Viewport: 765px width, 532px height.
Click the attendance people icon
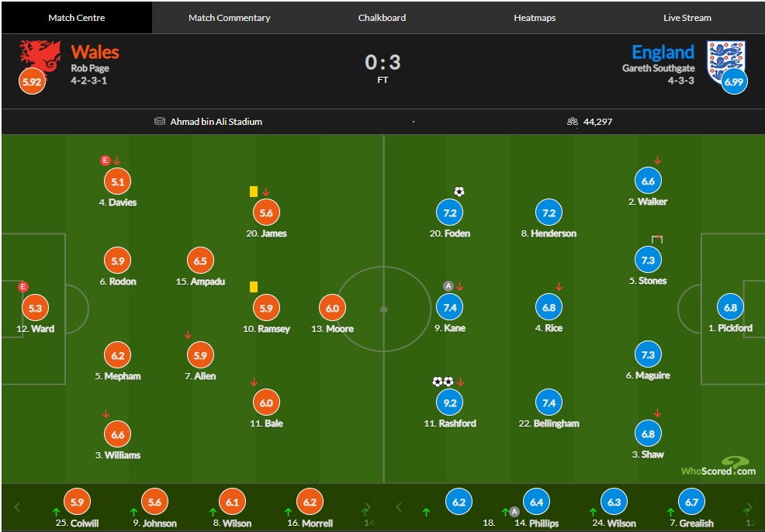coord(573,122)
